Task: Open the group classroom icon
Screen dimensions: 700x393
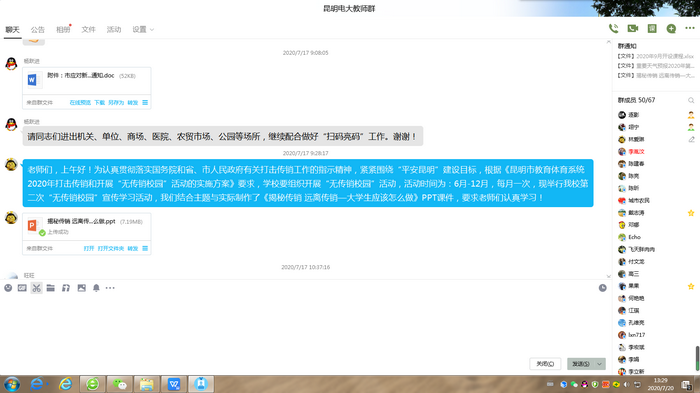Action: tap(652, 29)
